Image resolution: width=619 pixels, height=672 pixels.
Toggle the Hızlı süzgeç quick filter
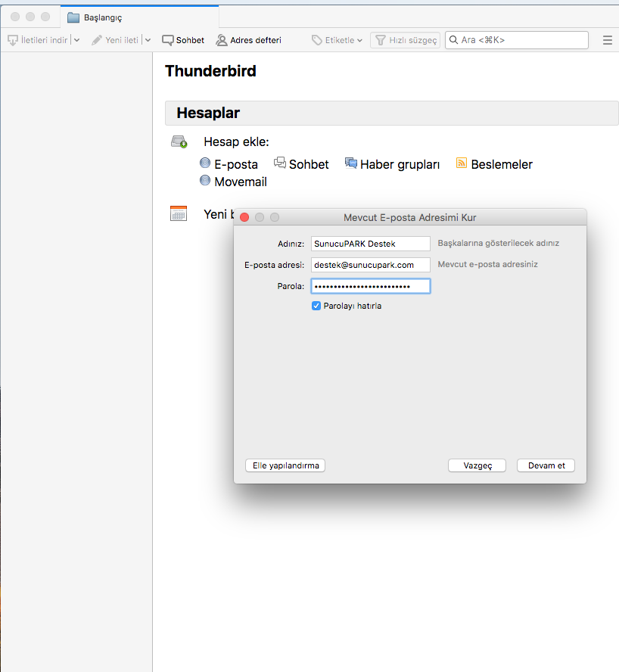[405, 40]
